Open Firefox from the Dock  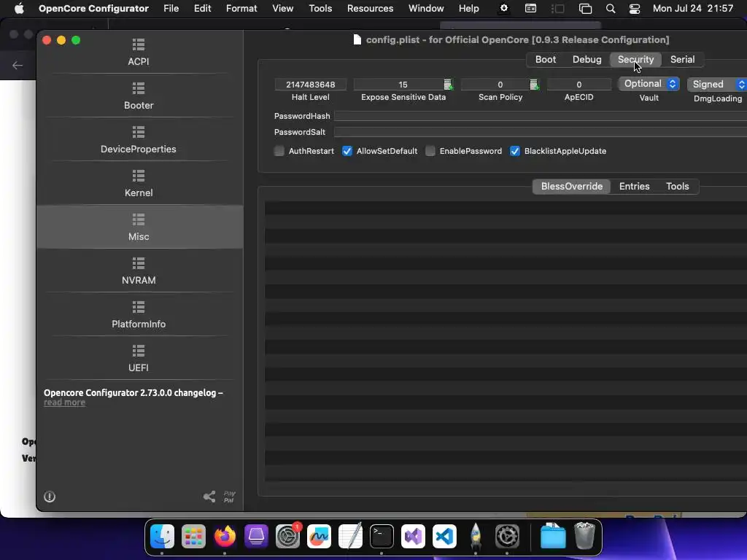[x=225, y=537]
